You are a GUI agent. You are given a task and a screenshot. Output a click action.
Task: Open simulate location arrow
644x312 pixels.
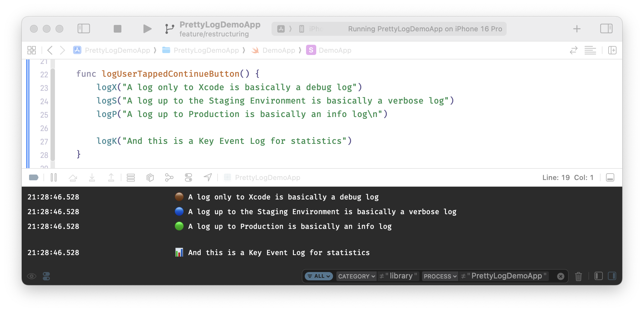[208, 177]
